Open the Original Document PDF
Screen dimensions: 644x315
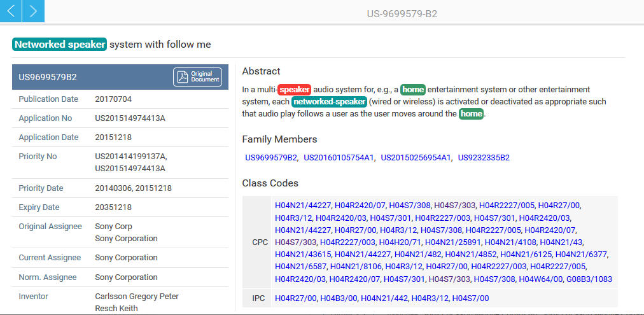click(197, 77)
